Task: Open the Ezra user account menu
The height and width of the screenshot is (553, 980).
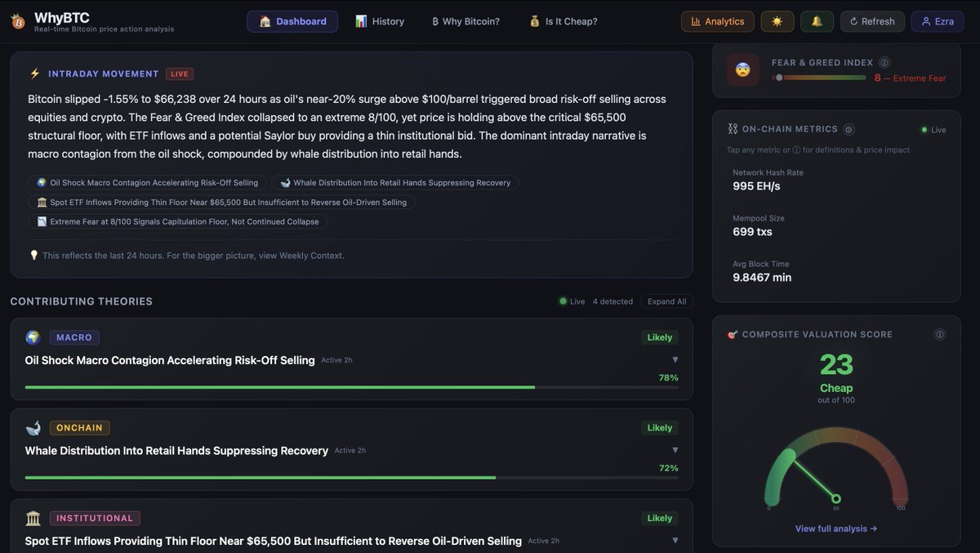Action: pyautogui.click(x=938, y=21)
